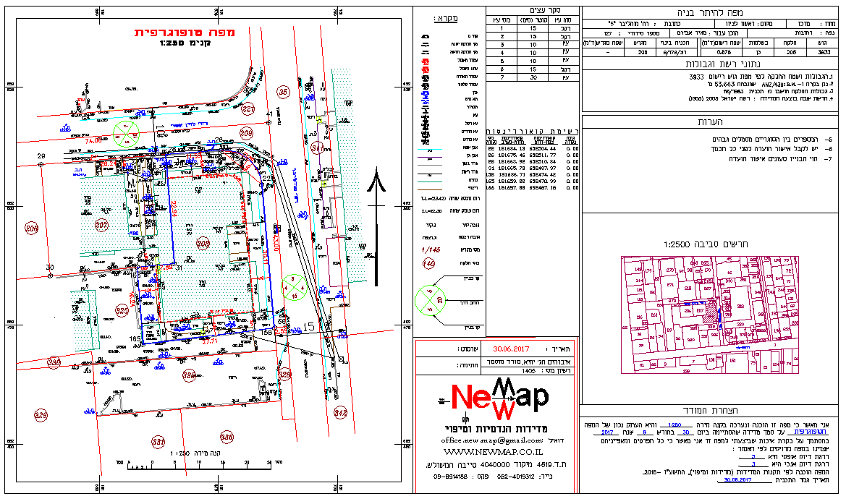Screen dimensions: 846x504
Task: Click circled parcel 331 near scale bar
Action: coord(157,440)
